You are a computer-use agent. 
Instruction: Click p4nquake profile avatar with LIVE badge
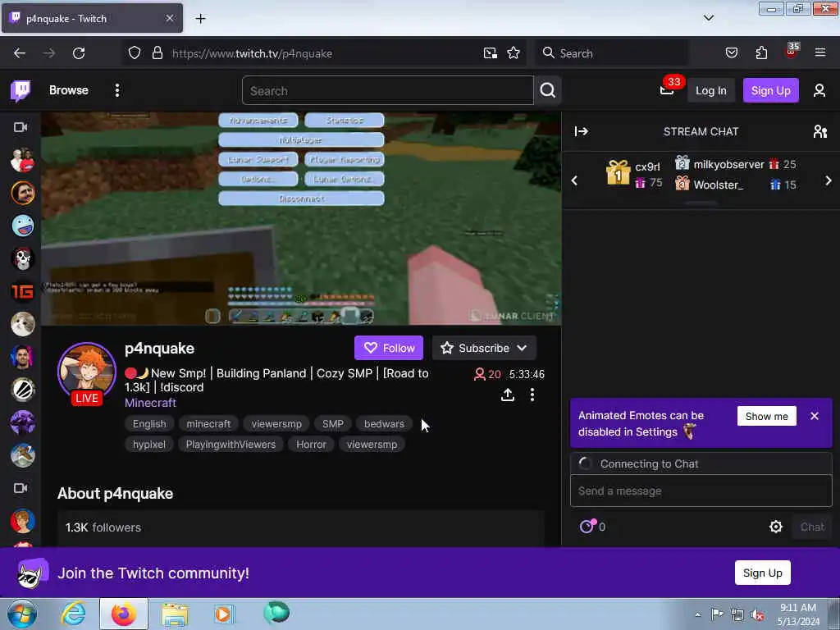point(87,373)
